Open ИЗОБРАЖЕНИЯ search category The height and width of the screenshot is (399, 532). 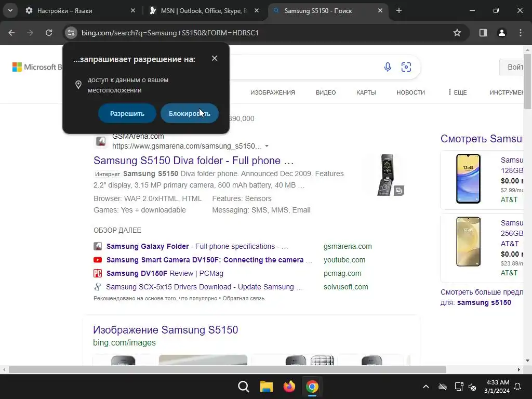pos(273,92)
